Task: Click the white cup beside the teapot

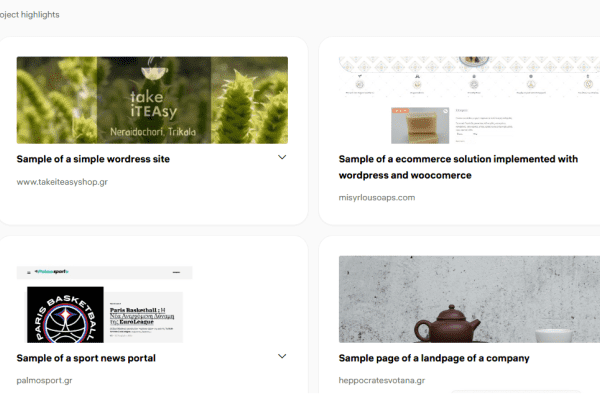Action: point(553,335)
